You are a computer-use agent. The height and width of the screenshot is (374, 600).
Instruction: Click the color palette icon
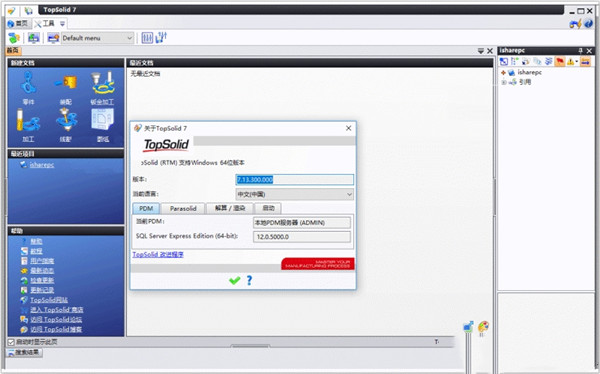(x=483, y=327)
